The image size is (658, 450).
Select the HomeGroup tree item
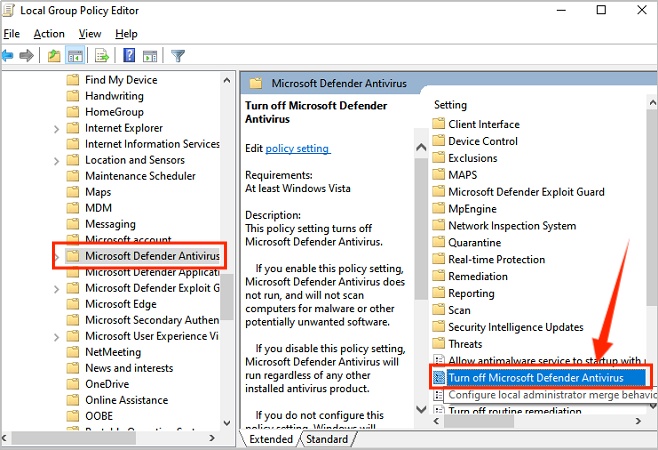click(114, 112)
